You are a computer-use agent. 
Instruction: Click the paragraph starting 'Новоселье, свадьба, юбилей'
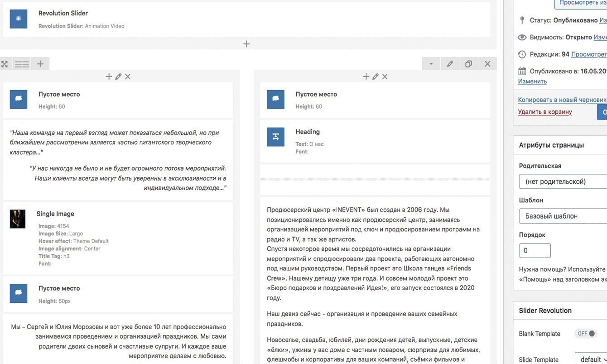coord(373,350)
